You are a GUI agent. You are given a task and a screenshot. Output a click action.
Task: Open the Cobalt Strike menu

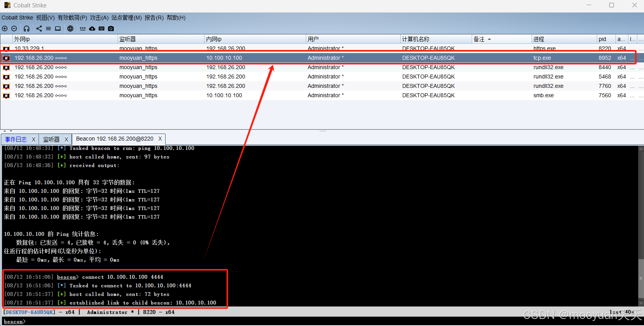point(17,18)
